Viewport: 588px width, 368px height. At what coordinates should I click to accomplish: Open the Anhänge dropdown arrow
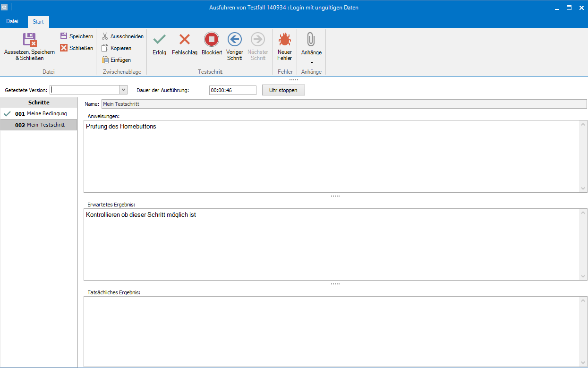pyautogui.click(x=311, y=62)
